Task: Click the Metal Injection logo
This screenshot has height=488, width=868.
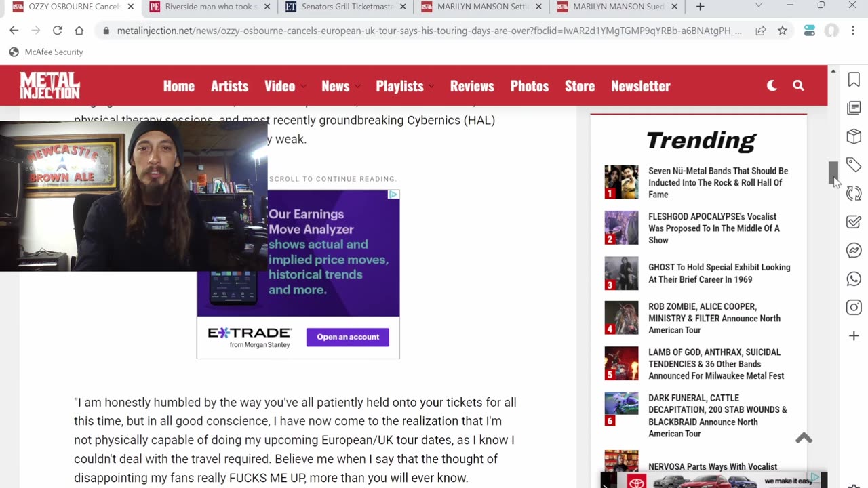Action: click(50, 85)
